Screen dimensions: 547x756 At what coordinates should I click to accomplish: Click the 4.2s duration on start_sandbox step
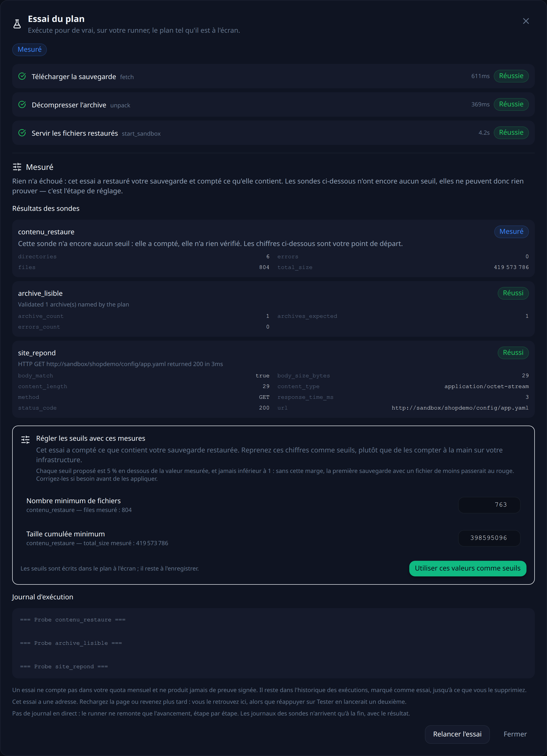(484, 133)
